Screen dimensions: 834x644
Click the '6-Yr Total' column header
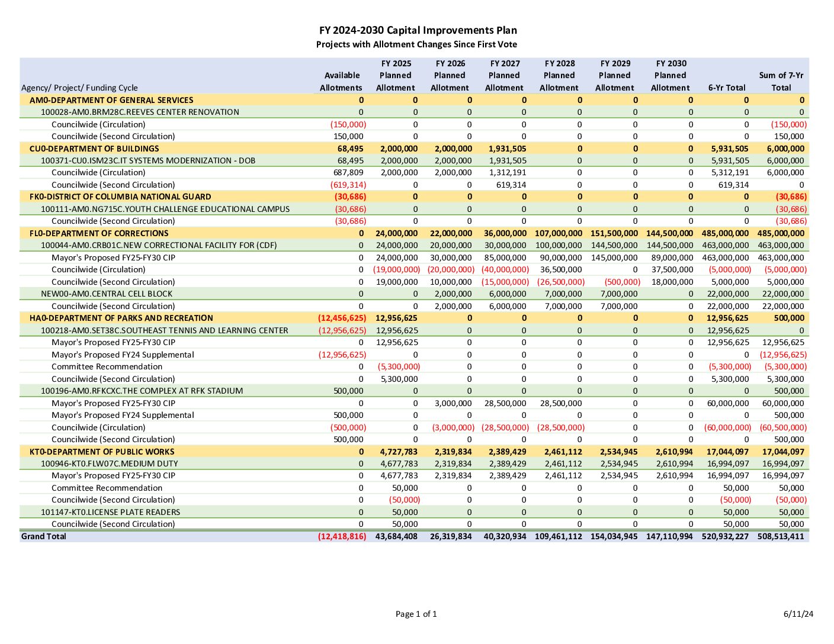coord(727,88)
